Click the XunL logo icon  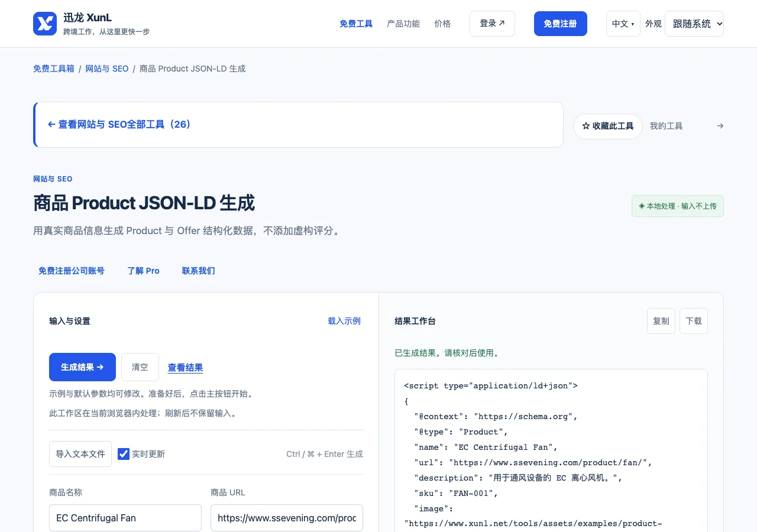(x=45, y=24)
